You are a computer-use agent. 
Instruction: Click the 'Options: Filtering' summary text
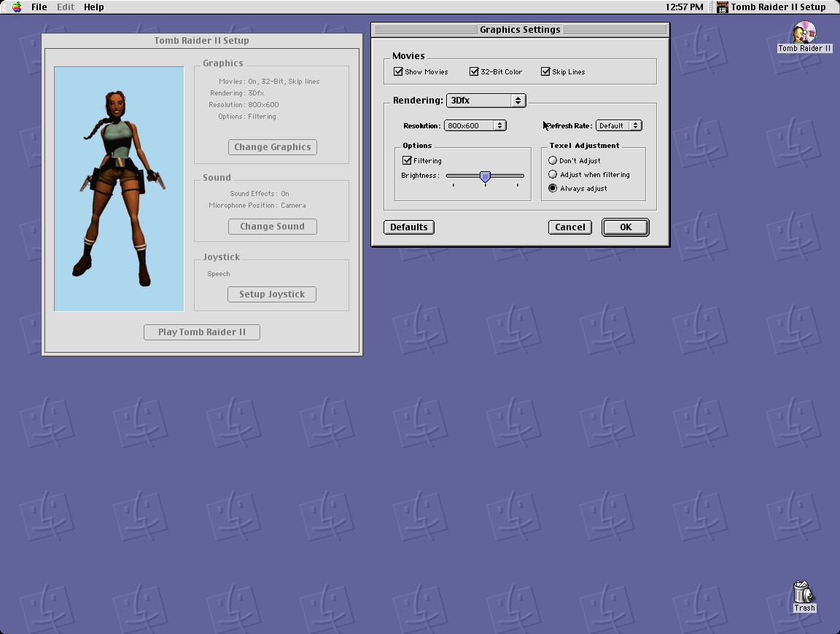[x=247, y=116]
